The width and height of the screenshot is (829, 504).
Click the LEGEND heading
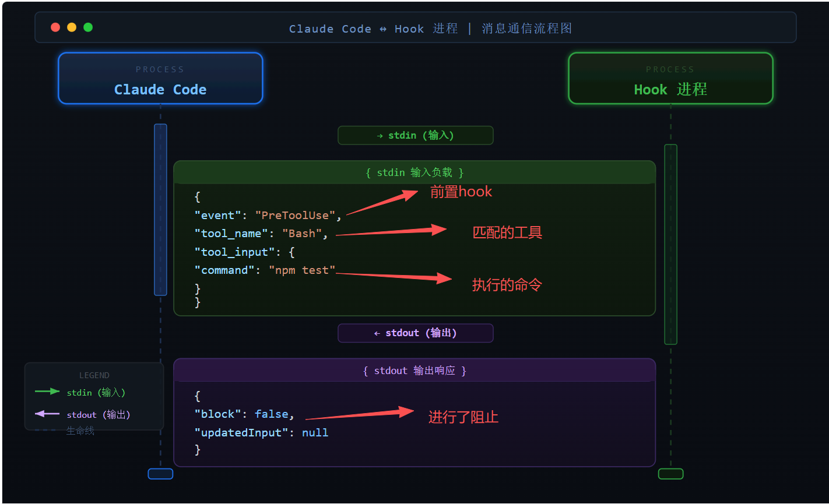pos(94,375)
